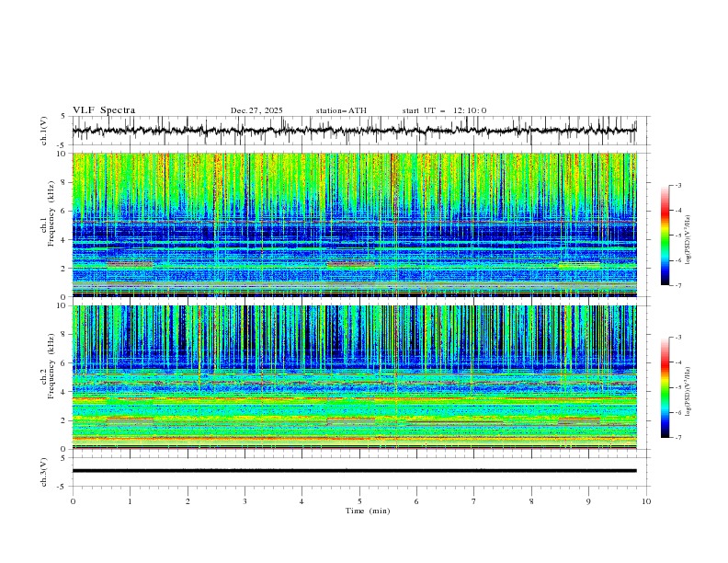Click the "-7" label on lower colorbar
Image resolution: width=728 pixels, height=563 pixels.
(677, 438)
